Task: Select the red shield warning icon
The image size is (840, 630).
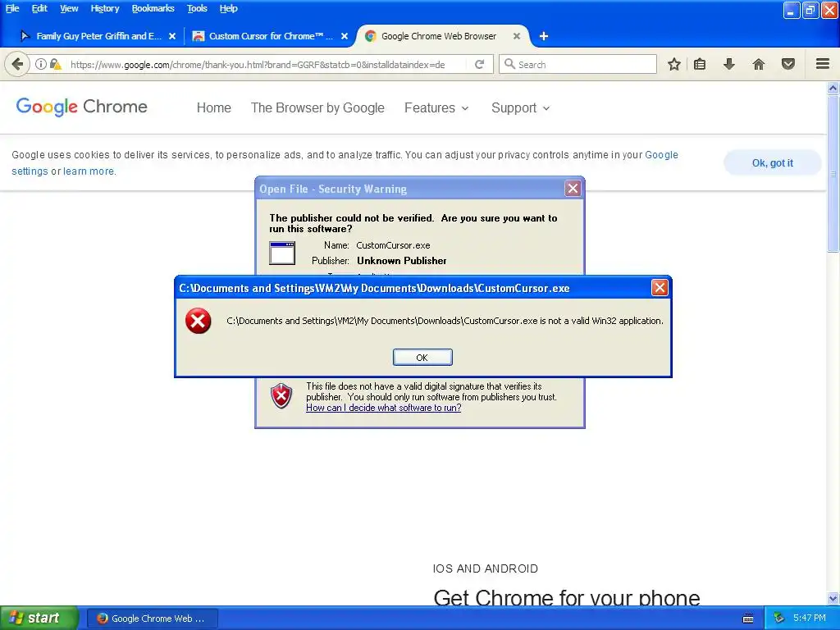Action: [x=281, y=396]
